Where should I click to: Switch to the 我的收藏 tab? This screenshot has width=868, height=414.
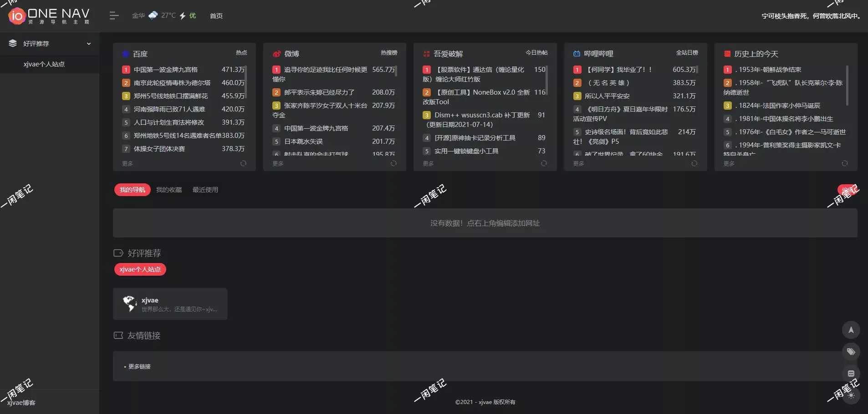[x=168, y=189]
